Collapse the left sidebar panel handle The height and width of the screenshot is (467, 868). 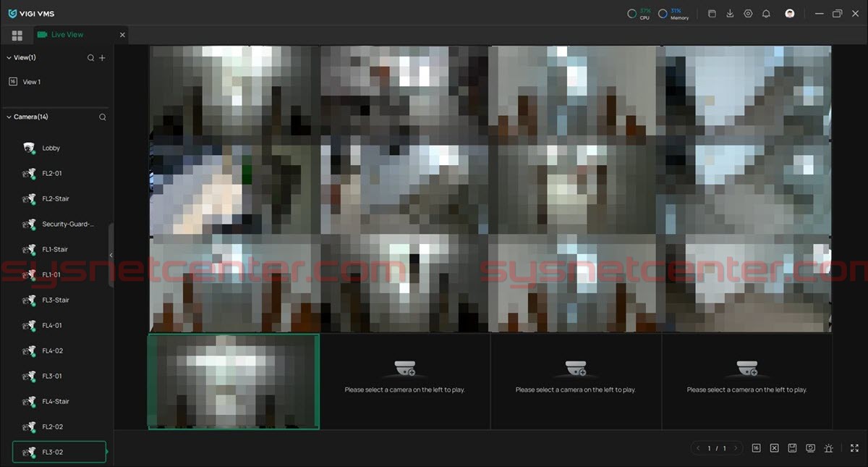(111, 255)
